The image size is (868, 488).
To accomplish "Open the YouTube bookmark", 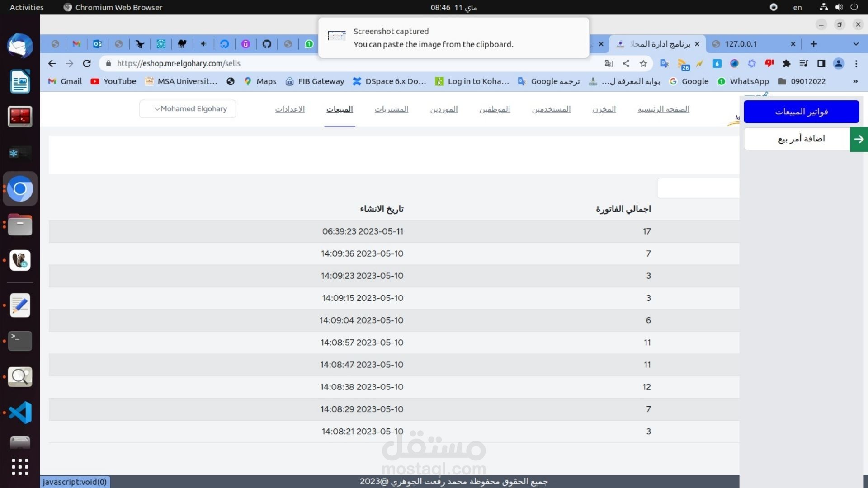I will tap(113, 81).
